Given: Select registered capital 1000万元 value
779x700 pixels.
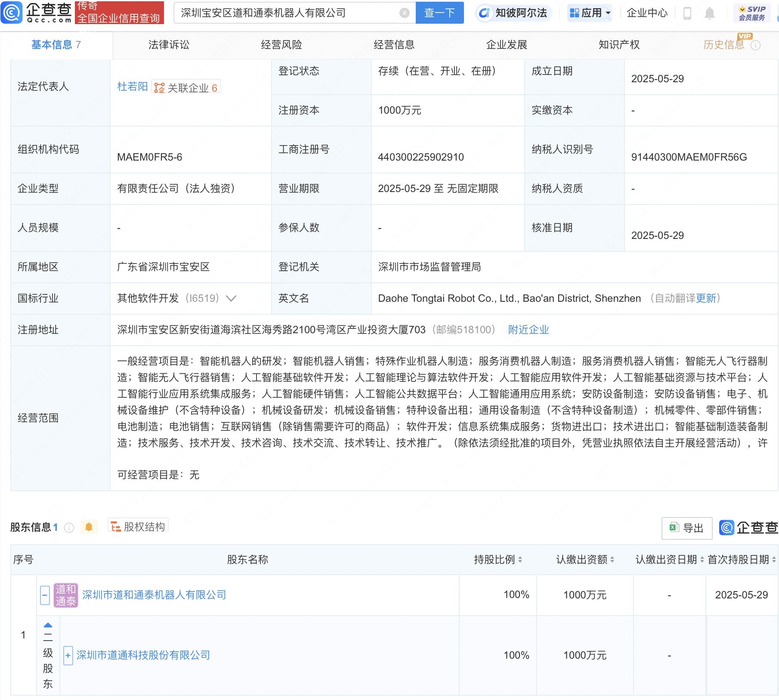Looking at the screenshot, I should [400, 110].
